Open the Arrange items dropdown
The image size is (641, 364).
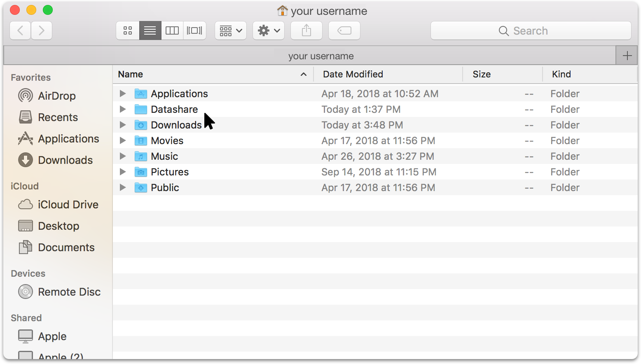[x=231, y=30]
